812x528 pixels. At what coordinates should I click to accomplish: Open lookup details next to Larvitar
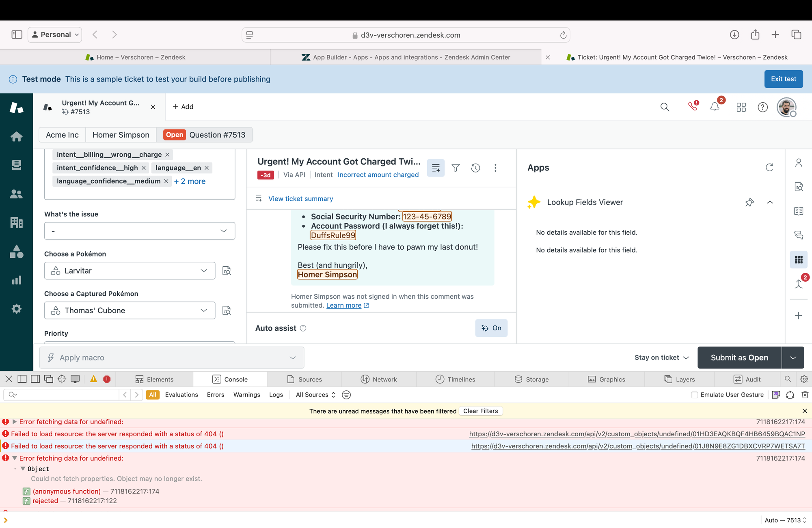(x=227, y=271)
